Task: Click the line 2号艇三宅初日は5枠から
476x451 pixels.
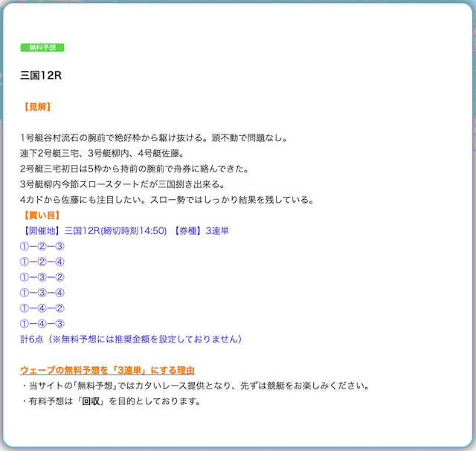Action: point(135,169)
